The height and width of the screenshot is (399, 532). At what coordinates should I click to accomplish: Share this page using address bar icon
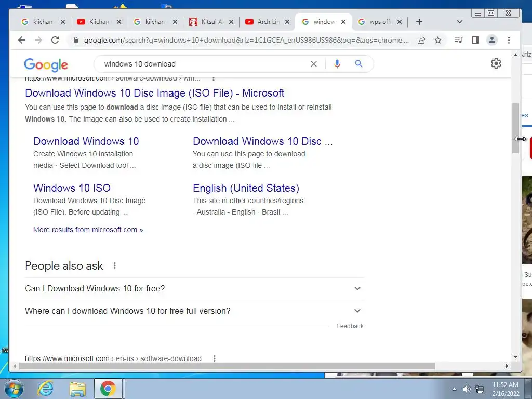coord(421,41)
